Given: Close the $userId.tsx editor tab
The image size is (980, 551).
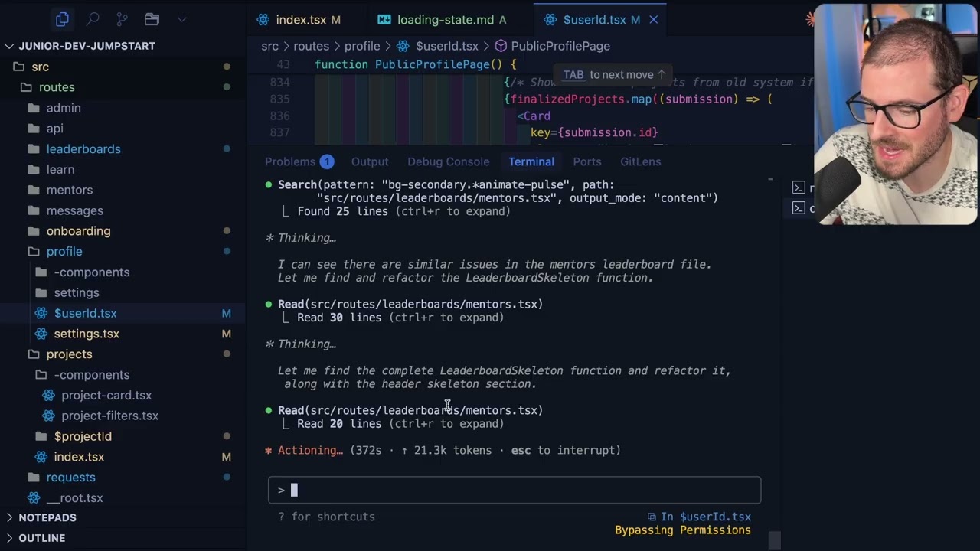Looking at the screenshot, I should (654, 20).
